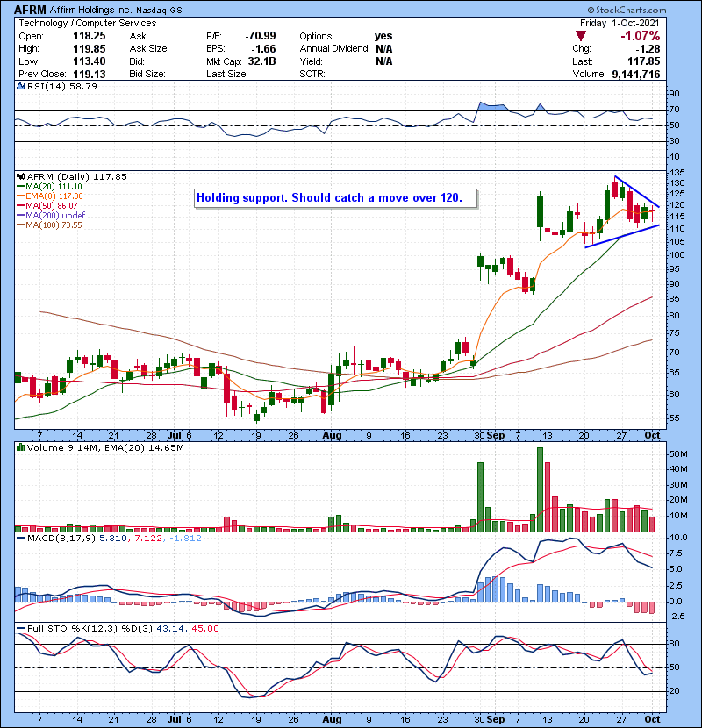Click the AFRM (Daily) 117.85 legend
This screenshot has width=702, height=728.
[x=76, y=177]
